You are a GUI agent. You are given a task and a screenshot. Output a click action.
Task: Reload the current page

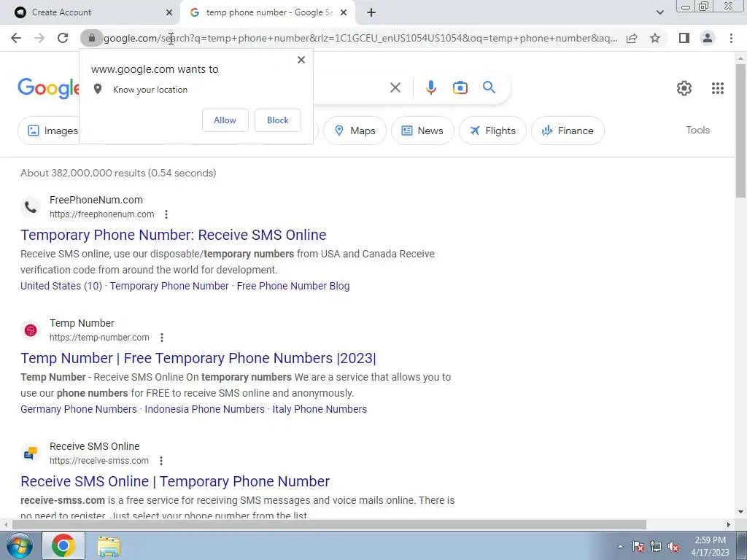(63, 38)
